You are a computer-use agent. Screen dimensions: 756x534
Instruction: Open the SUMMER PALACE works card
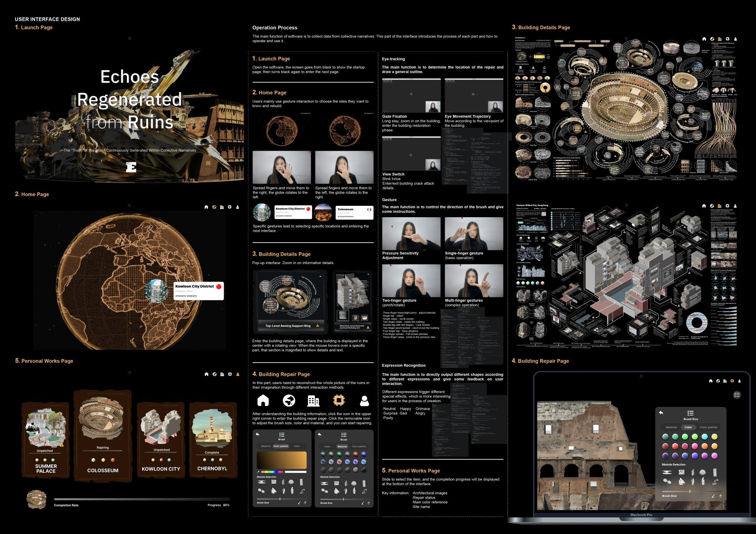[x=46, y=440]
